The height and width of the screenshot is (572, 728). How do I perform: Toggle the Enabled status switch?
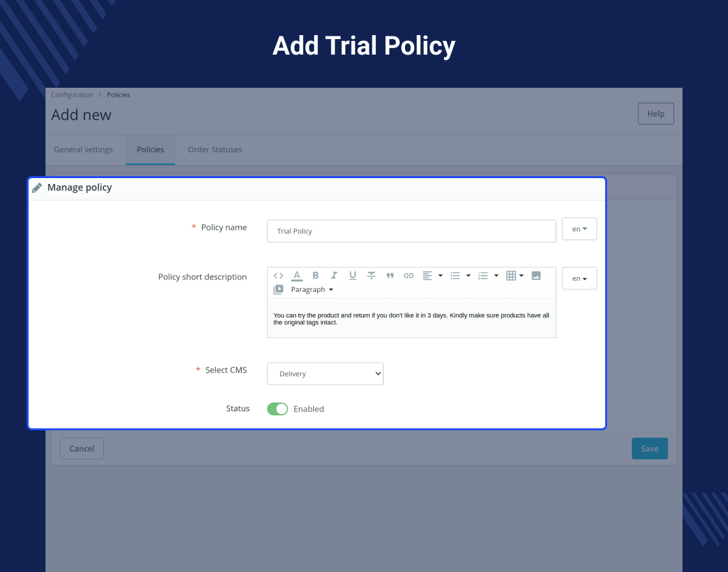pyautogui.click(x=278, y=409)
